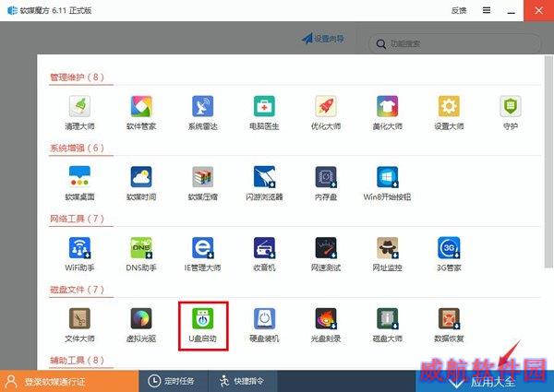Click the vertical scrollbar thumb

coord(548,161)
